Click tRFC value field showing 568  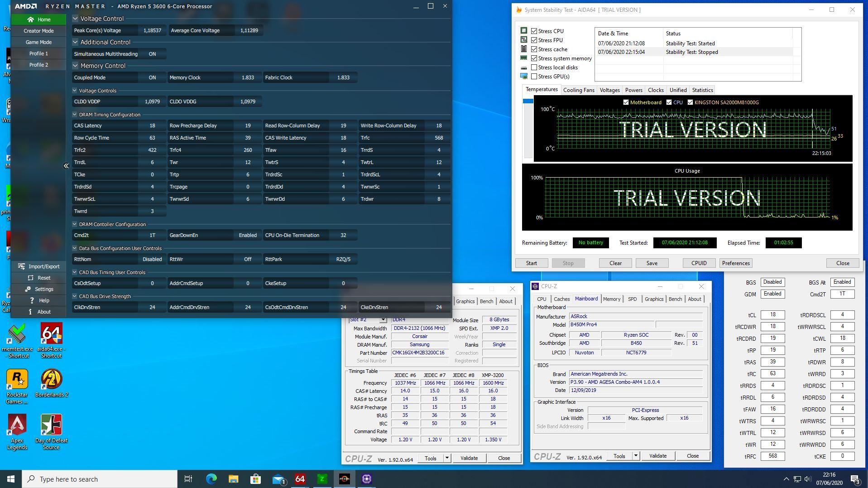tap(772, 456)
